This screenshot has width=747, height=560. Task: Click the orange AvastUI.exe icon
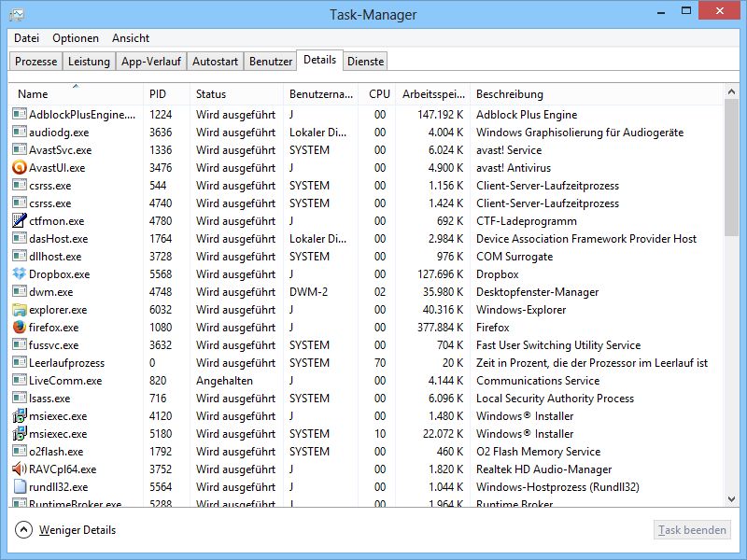coord(19,168)
